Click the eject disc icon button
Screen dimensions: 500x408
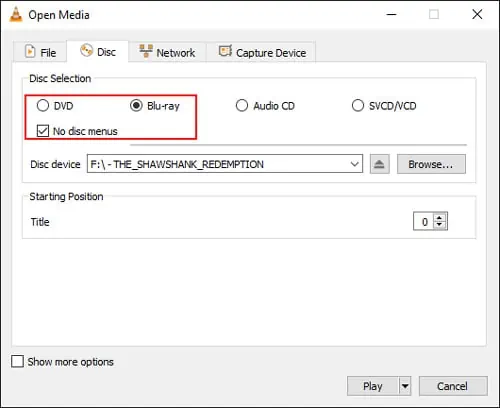(x=379, y=164)
